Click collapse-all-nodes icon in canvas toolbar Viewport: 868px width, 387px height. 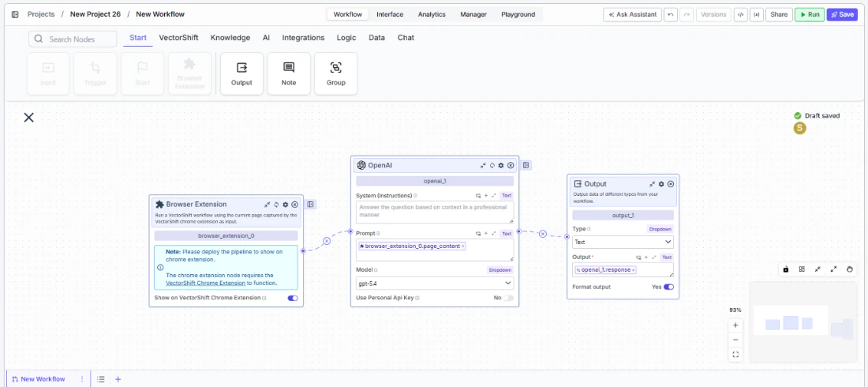point(817,269)
